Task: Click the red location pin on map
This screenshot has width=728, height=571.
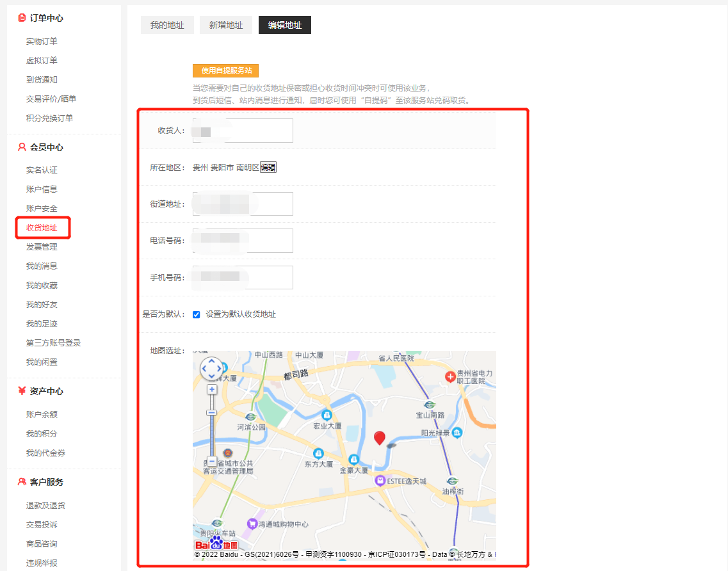Action: point(380,438)
